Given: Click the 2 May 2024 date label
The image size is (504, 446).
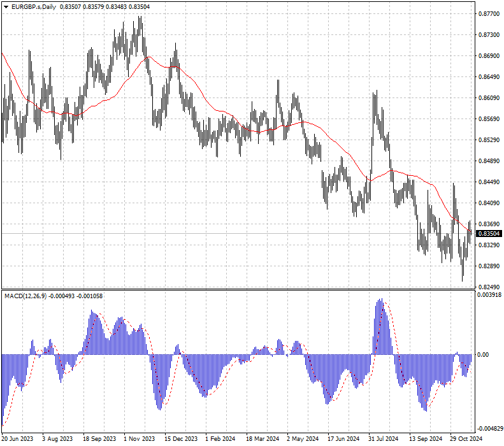Looking at the screenshot, I should [x=302, y=439].
